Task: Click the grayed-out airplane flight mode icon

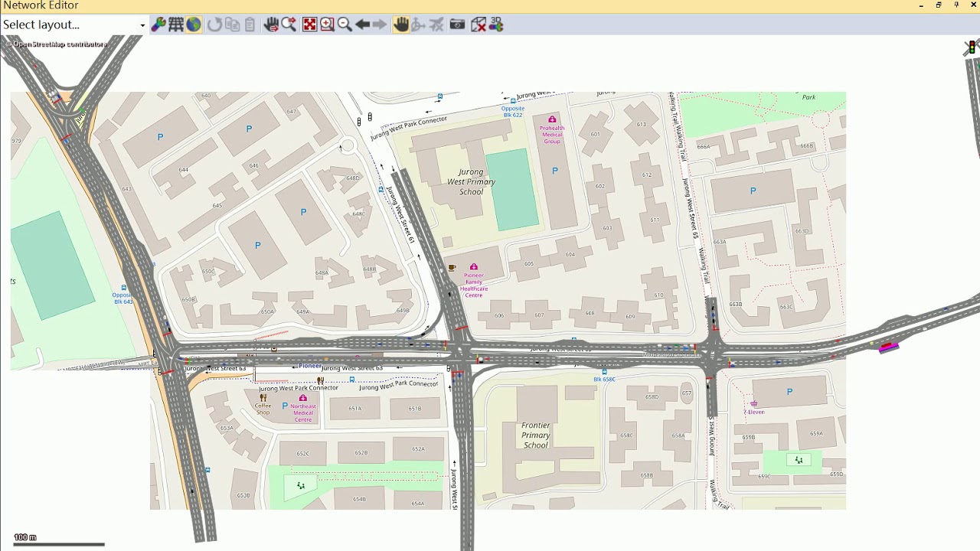Action: (436, 24)
